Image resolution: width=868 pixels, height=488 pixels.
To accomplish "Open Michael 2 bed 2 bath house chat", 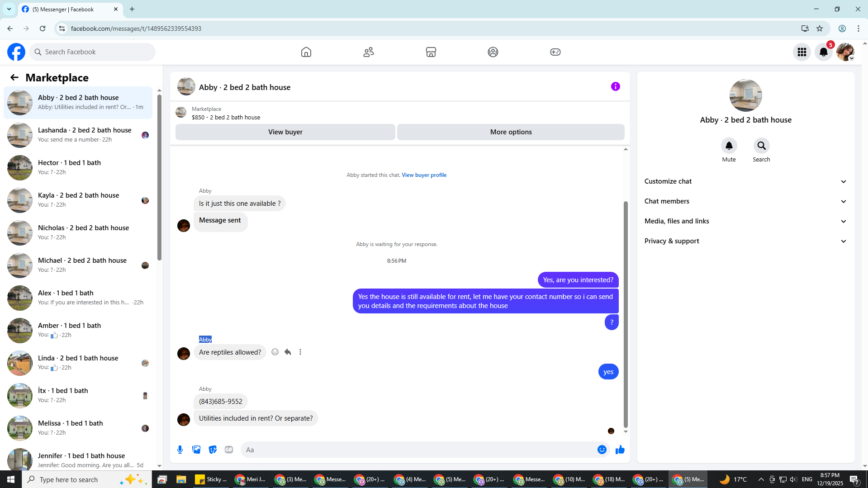I will coord(78,265).
